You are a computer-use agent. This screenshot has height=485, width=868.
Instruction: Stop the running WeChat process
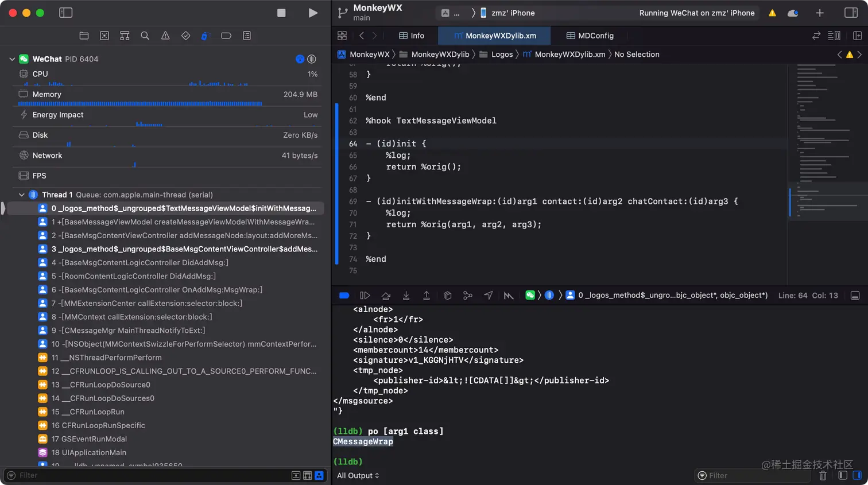(281, 13)
